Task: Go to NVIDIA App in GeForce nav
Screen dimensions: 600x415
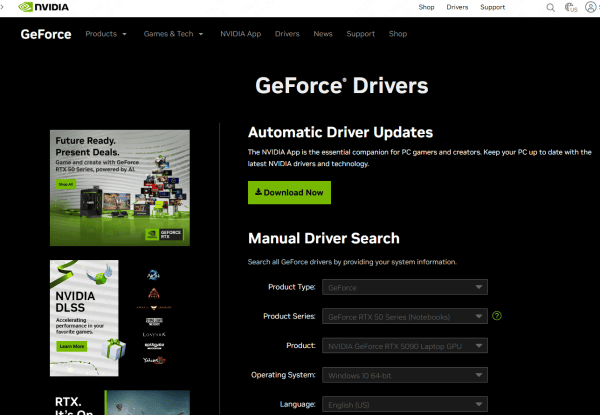Action: [241, 34]
